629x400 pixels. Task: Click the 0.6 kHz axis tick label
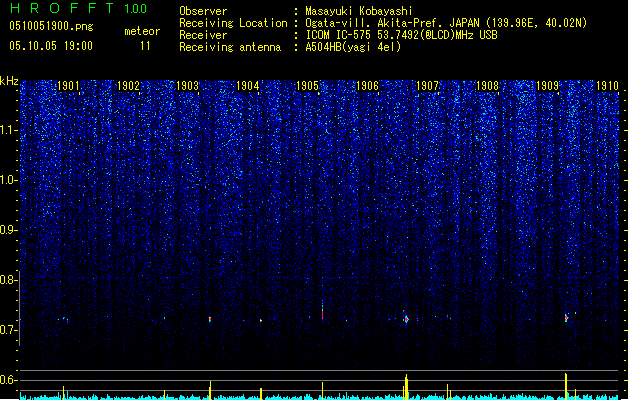tap(8, 380)
